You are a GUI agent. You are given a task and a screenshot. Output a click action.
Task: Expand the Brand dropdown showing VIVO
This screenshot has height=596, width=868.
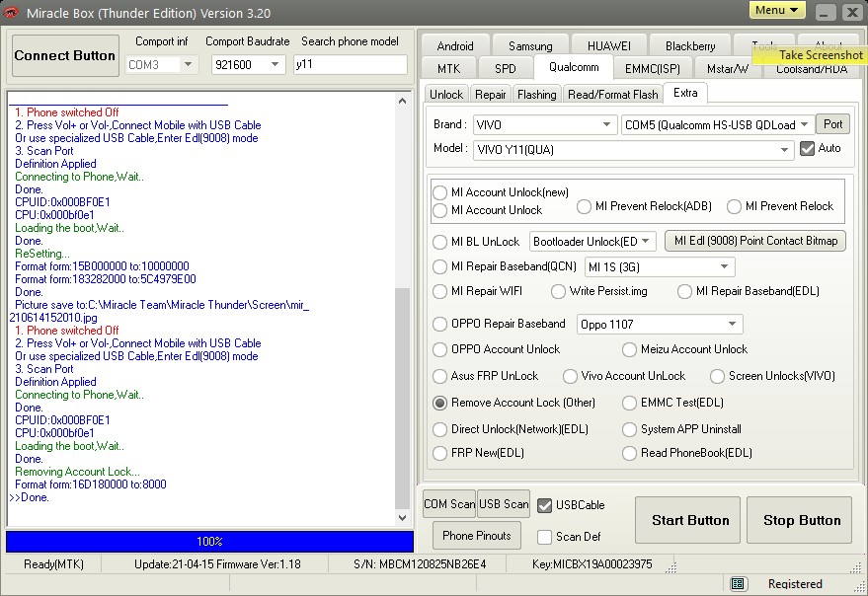pyautogui.click(x=607, y=125)
